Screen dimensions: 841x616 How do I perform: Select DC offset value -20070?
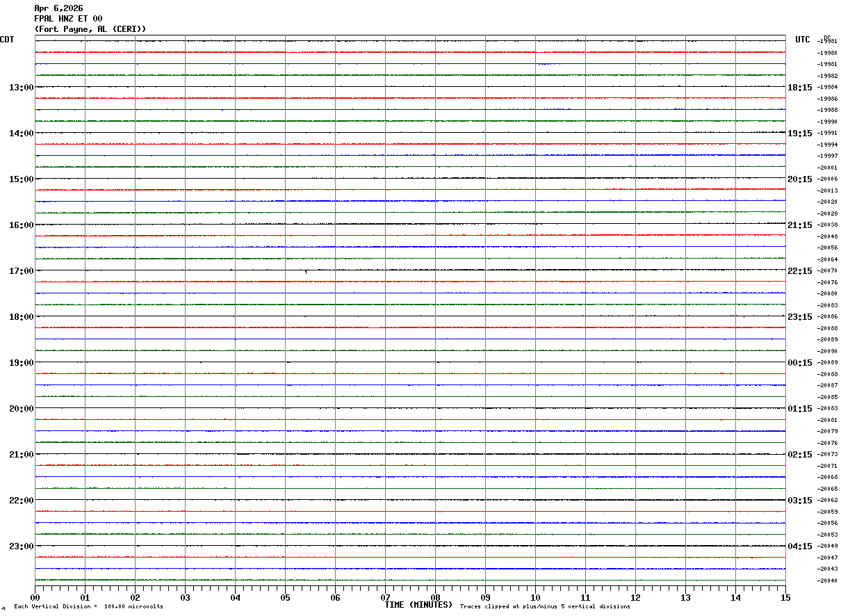(828, 270)
